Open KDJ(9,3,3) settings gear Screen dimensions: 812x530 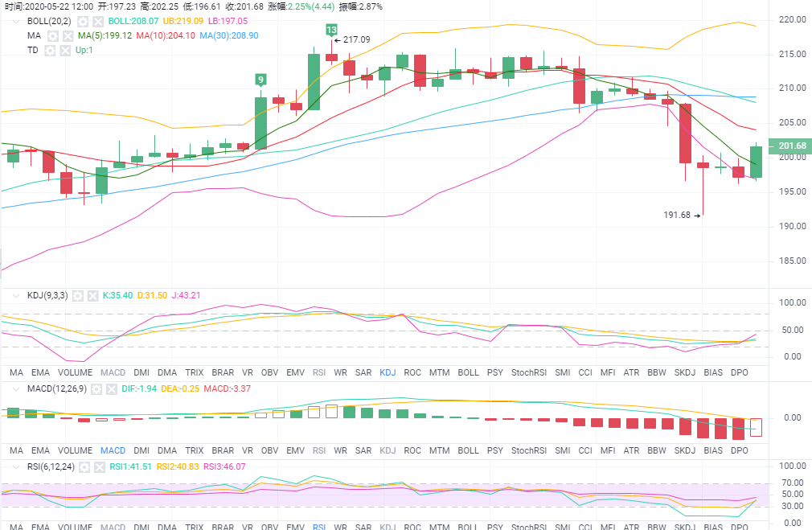pyautogui.click(x=78, y=295)
